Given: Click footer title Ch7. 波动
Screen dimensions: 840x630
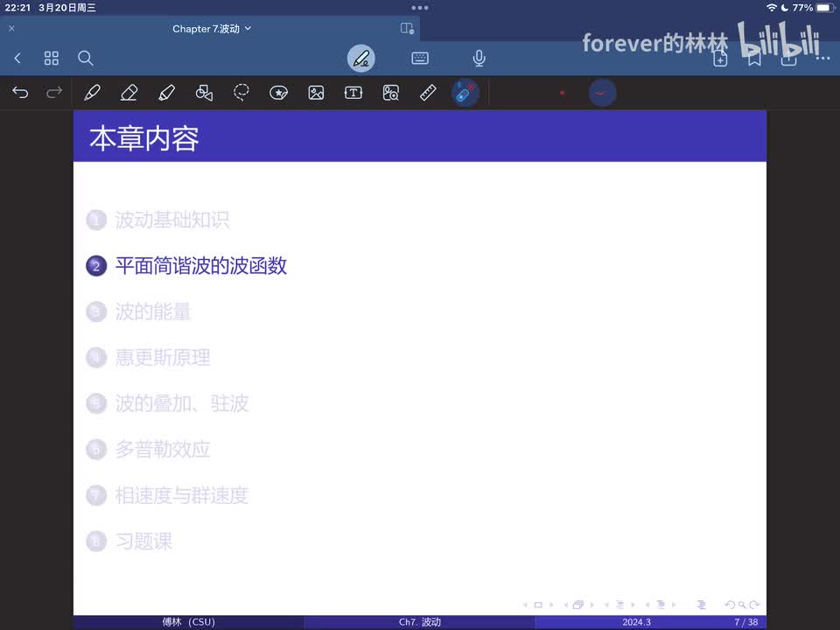Looking at the screenshot, I should [x=419, y=622].
